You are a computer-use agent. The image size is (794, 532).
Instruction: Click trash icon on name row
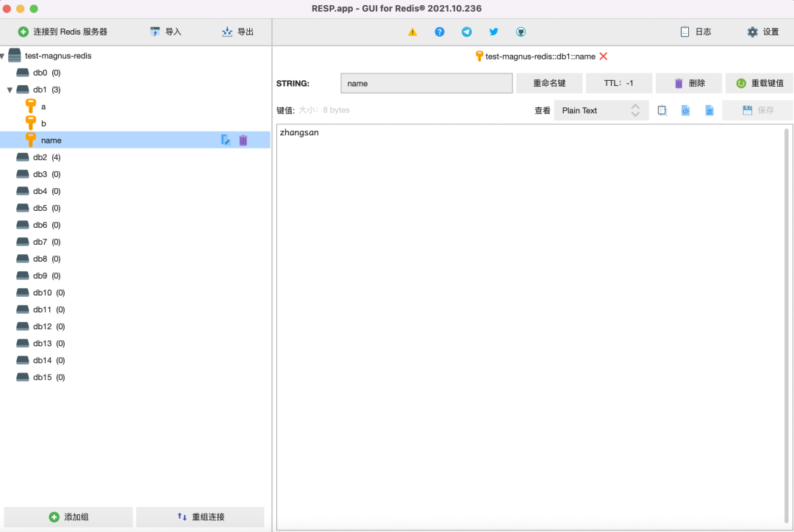[x=243, y=140]
